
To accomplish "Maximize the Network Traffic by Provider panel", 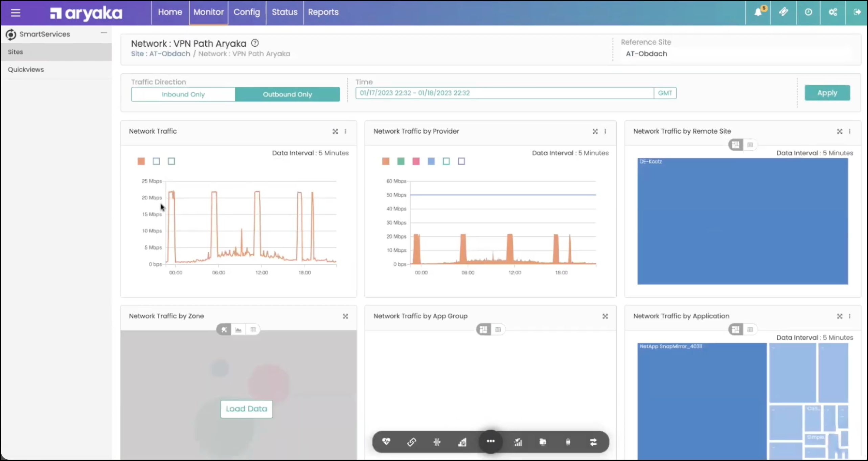I will point(595,131).
